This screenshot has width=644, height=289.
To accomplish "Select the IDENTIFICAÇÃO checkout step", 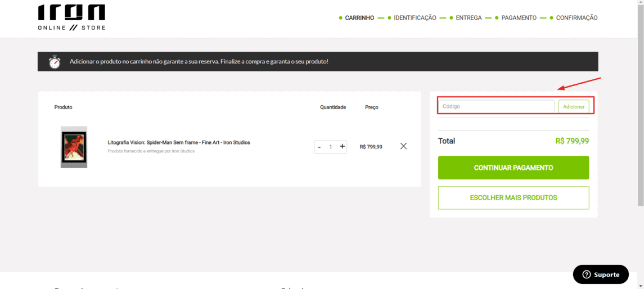I will pyautogui.click(x=415, y=18).
